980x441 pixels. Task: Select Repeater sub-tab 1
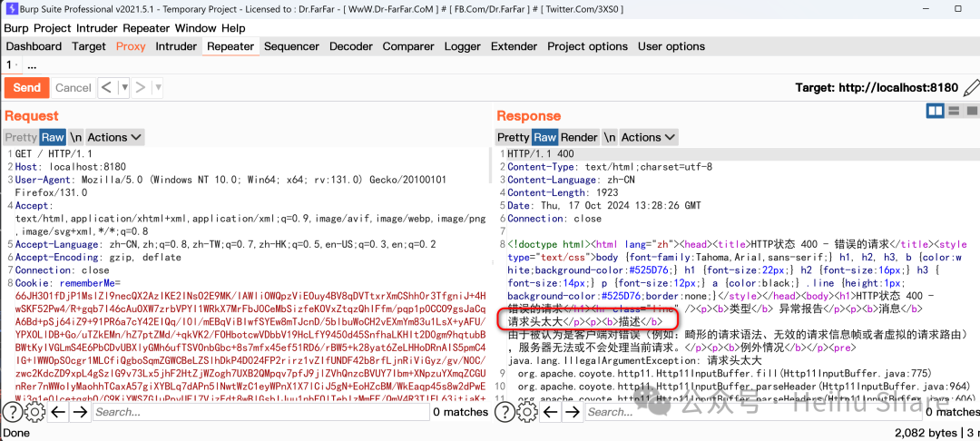click(x=9, y=65)
